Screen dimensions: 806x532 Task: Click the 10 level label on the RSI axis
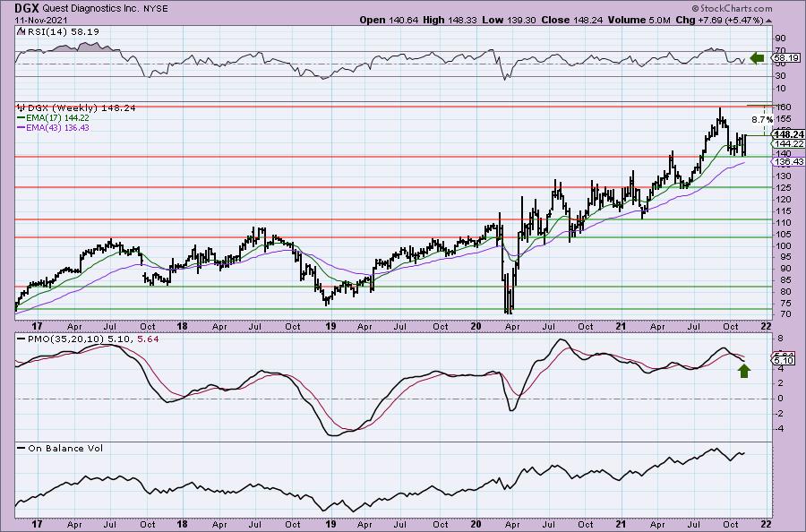(x=781, y=89)
